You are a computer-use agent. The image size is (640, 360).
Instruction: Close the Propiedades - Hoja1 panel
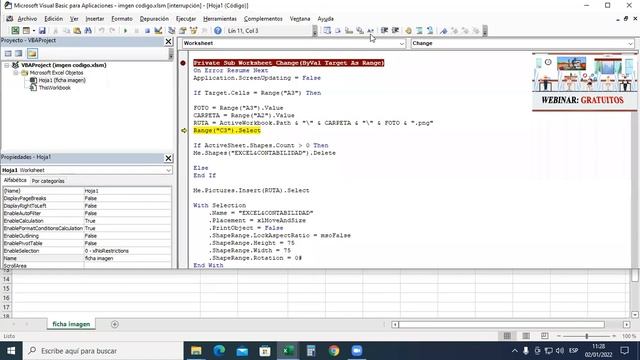pos(168,158)
